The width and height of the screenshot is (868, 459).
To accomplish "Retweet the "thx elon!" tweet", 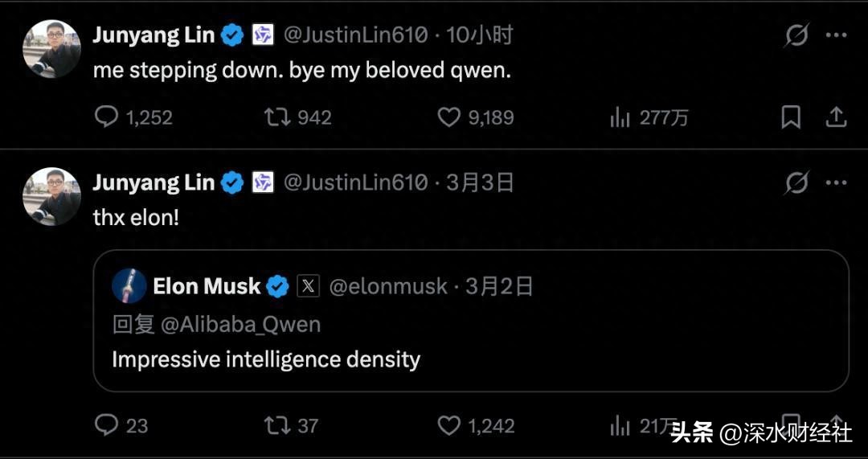I will coord(277,425).
